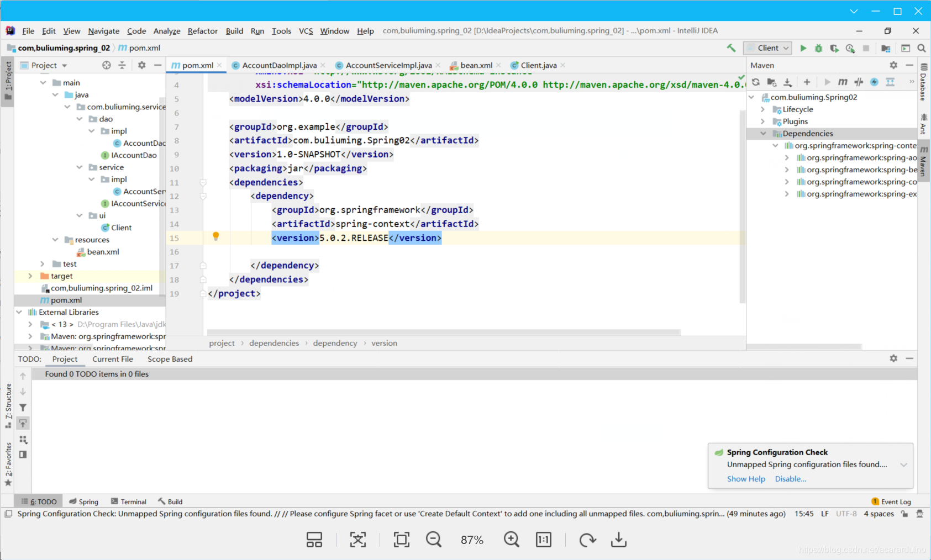Click the TODO group-by icon
This screenshot has height=560, width=931.
(23, 440)
